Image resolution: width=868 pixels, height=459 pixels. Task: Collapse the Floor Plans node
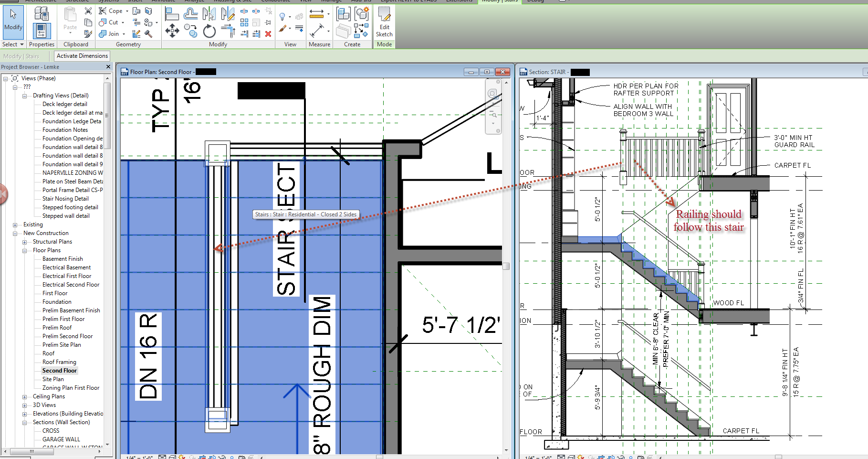click(24, 250)
